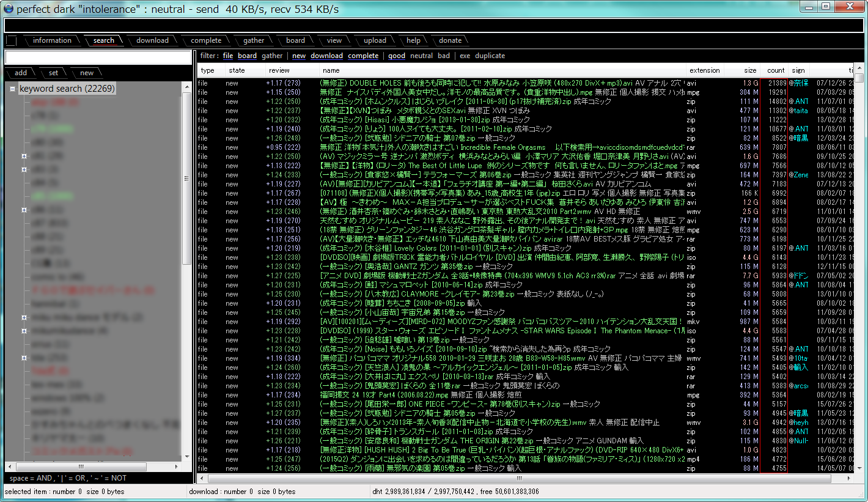
Task: Switch to the download tab
Action: coord(152,41)
